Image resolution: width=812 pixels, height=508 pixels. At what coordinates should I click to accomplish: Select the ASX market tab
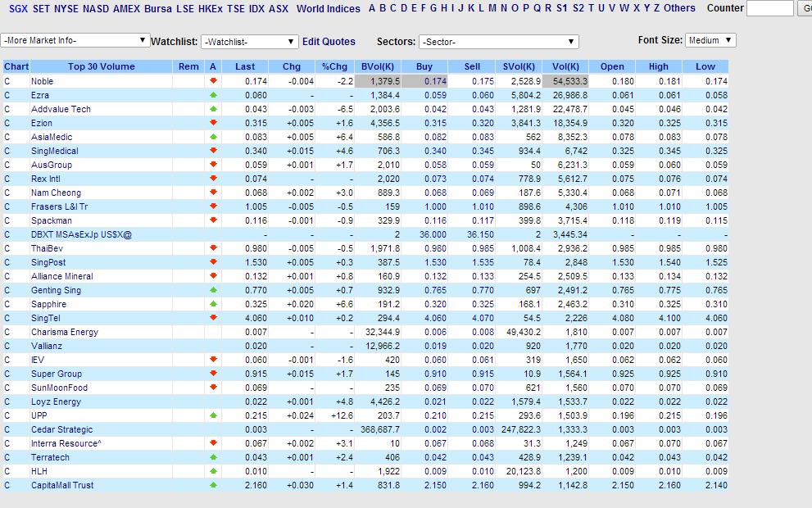click(279, 9)
